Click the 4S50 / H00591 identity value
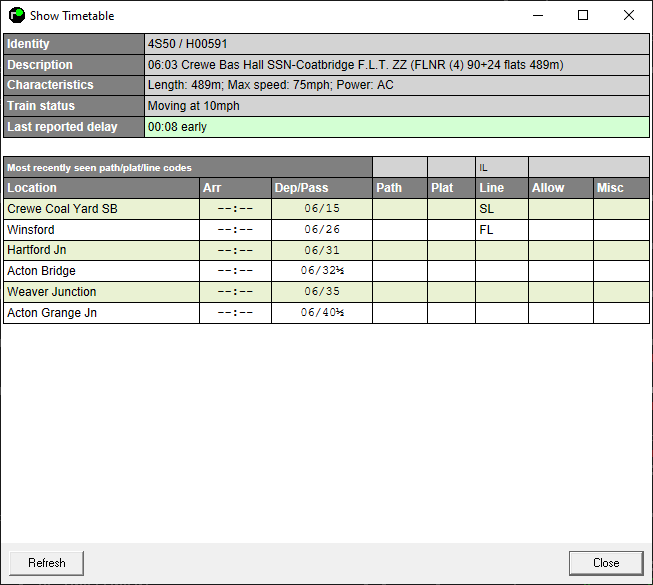 click(397, 44)
